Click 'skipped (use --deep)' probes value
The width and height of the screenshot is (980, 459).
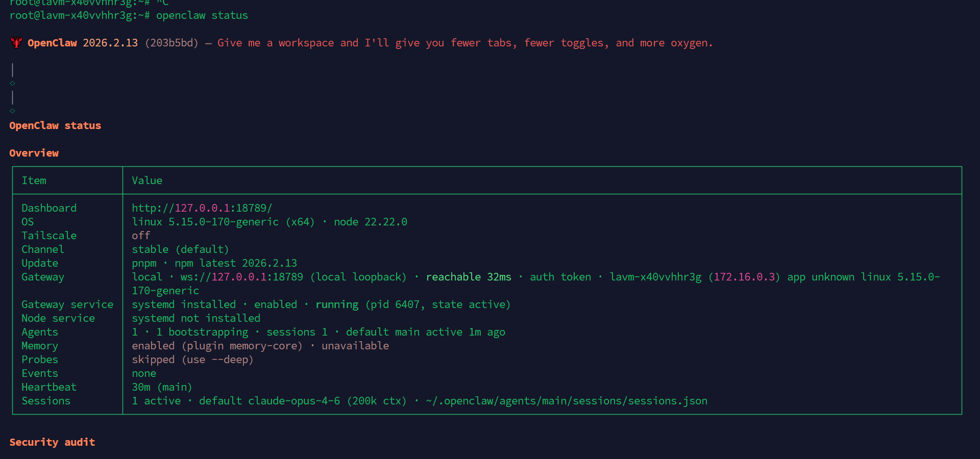tap(193, 360)
